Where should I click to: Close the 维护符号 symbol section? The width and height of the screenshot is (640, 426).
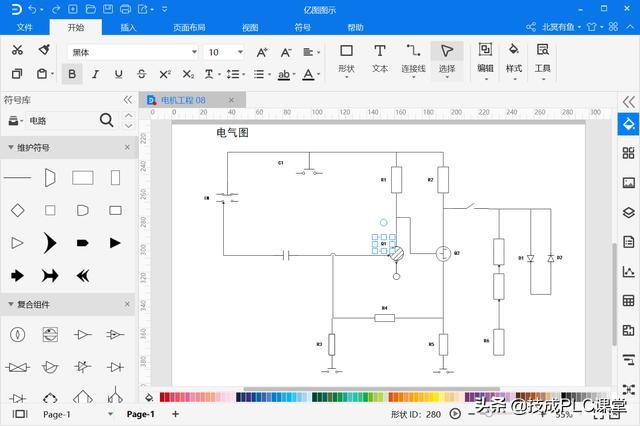click(x=127, y=147)
